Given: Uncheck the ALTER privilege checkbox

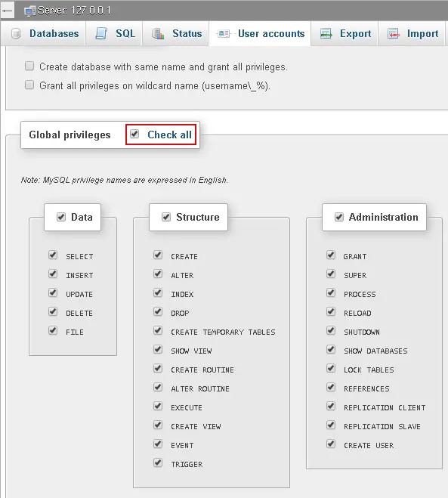Looking at the screenshot, I should [158, 274].
